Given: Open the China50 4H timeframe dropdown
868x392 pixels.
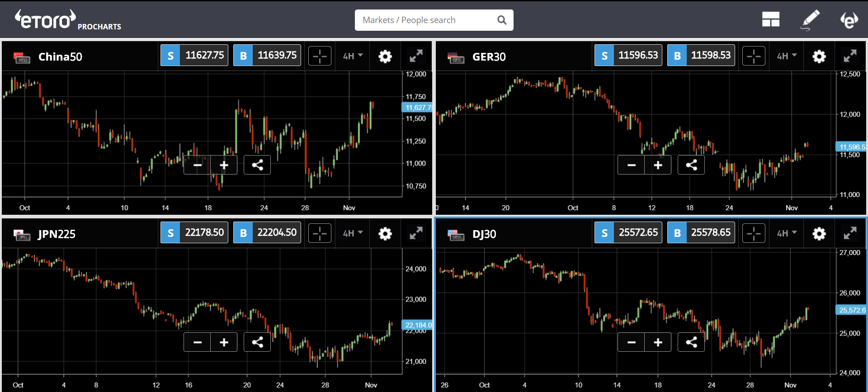Looking at the screenshot, I should pyautogui.click(x=353, y=56).
